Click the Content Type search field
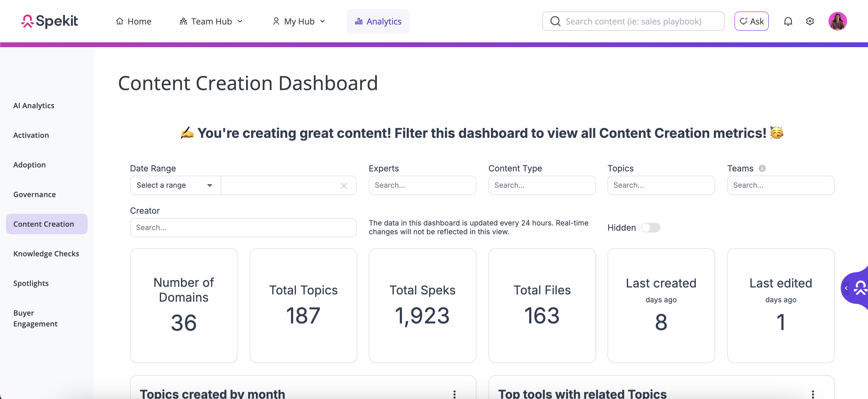Viewport: 868px width, 399px height. (542, 185)
